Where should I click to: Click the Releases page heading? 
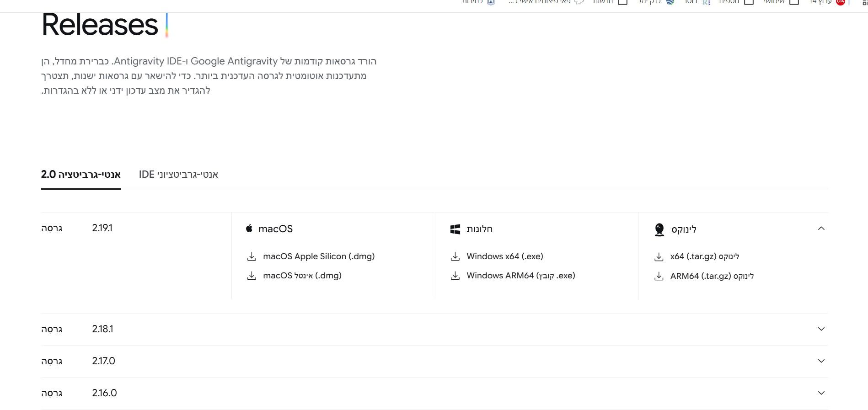(x=100, y=25)
